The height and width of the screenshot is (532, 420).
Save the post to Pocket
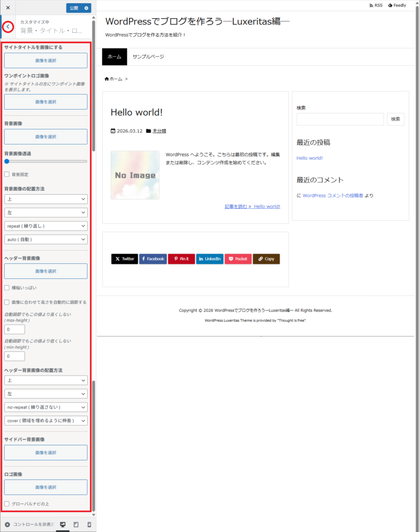(238, 258)
